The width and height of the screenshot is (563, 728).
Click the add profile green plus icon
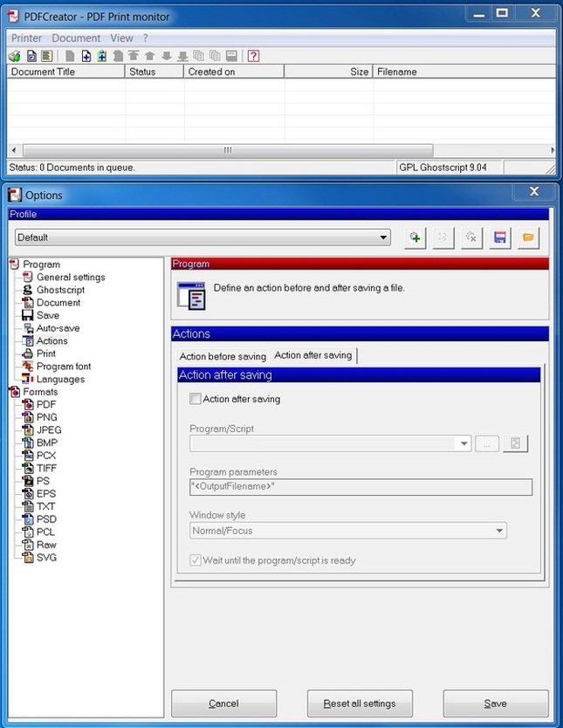tap(415, 237)
